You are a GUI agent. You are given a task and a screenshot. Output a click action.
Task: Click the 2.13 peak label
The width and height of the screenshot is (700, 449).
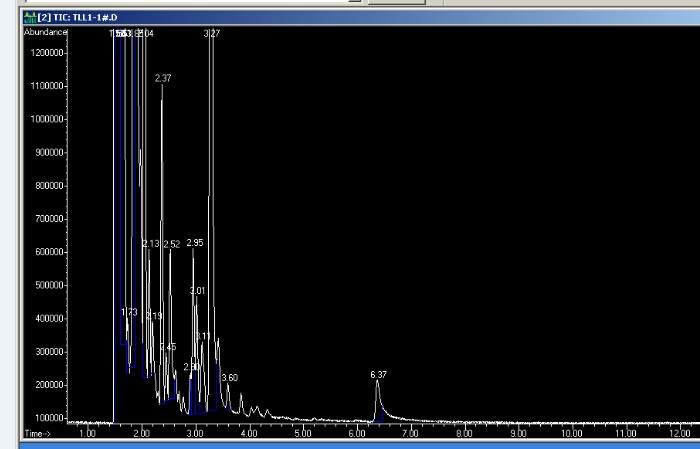[151, 243]
